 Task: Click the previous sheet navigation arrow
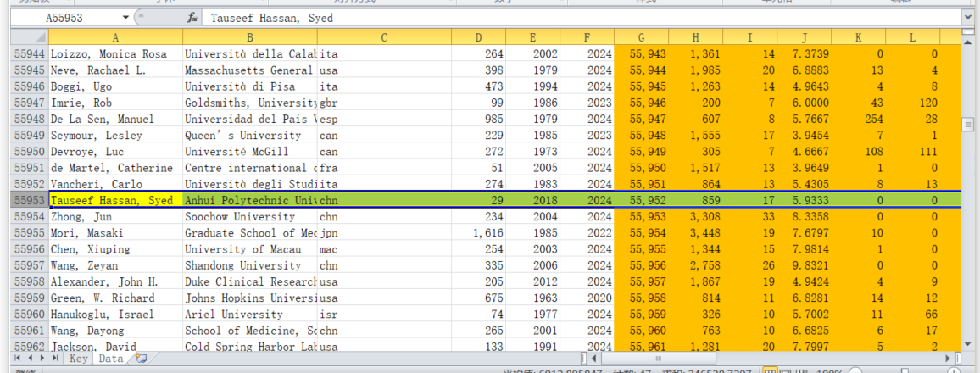pyautogui.click(x=31, y=359)
